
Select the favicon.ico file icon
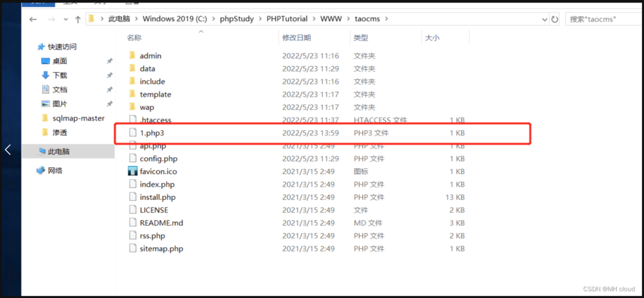click(132, 172)
